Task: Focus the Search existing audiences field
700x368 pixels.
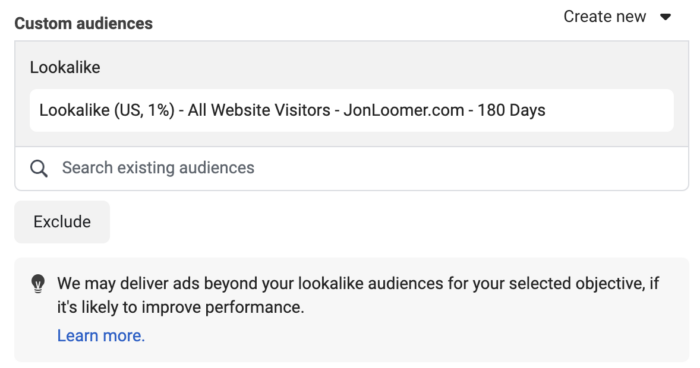Action: 352,168
